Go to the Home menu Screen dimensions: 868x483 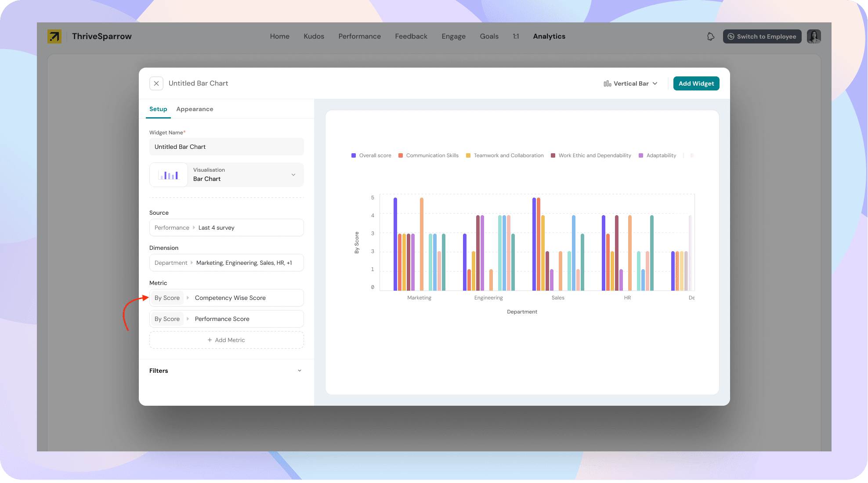(280, 36)
